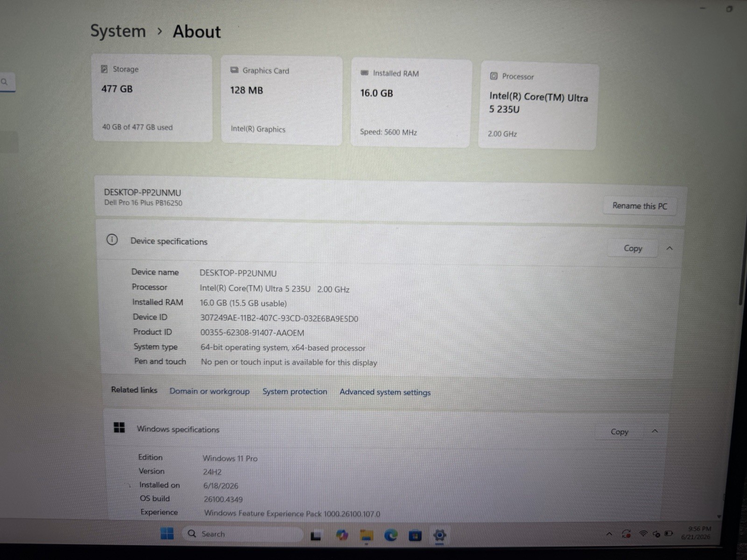The width and height of the screenshot is (747, 560).
Task: Copy the Device specifications
Action: (633, 248)
